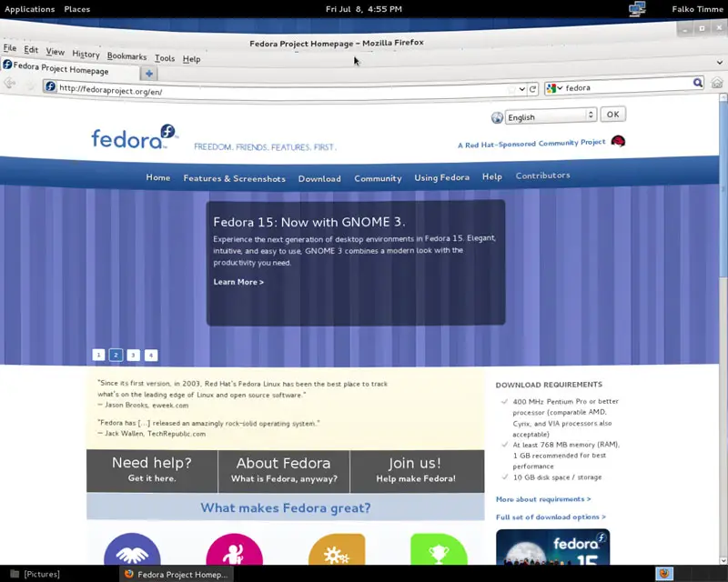Expand the address bar history dropdown arrow
The width and height of the screenshot is (728, 582).
tap(521, 89)
